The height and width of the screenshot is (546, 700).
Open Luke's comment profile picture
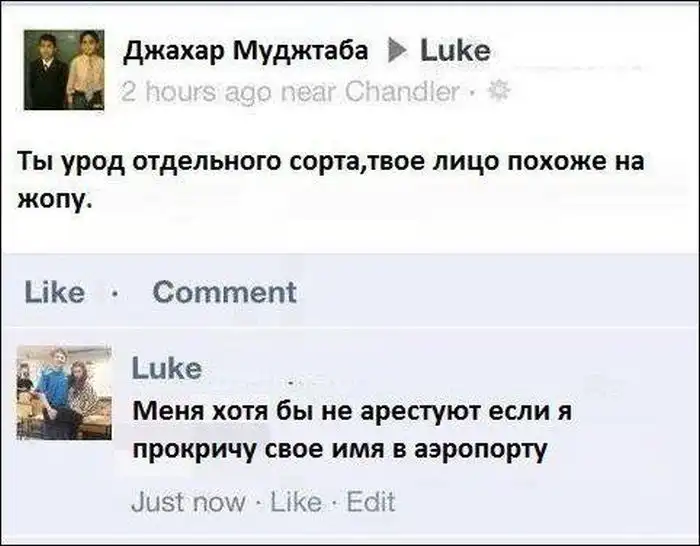[x=64, y=393]
